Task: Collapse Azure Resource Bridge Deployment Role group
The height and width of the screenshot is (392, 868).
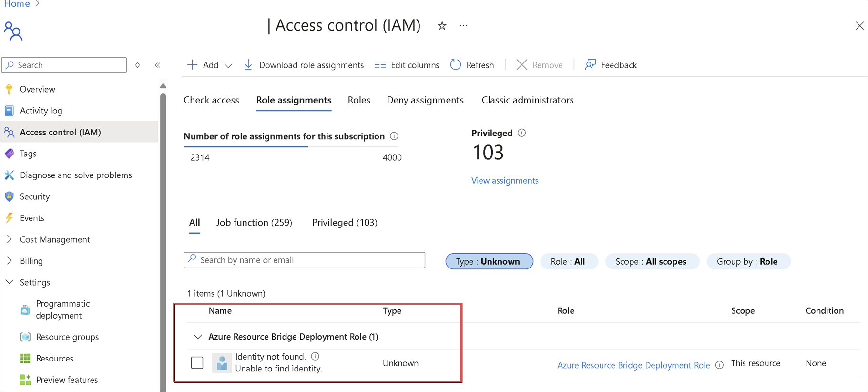Action: coord(198,337)
